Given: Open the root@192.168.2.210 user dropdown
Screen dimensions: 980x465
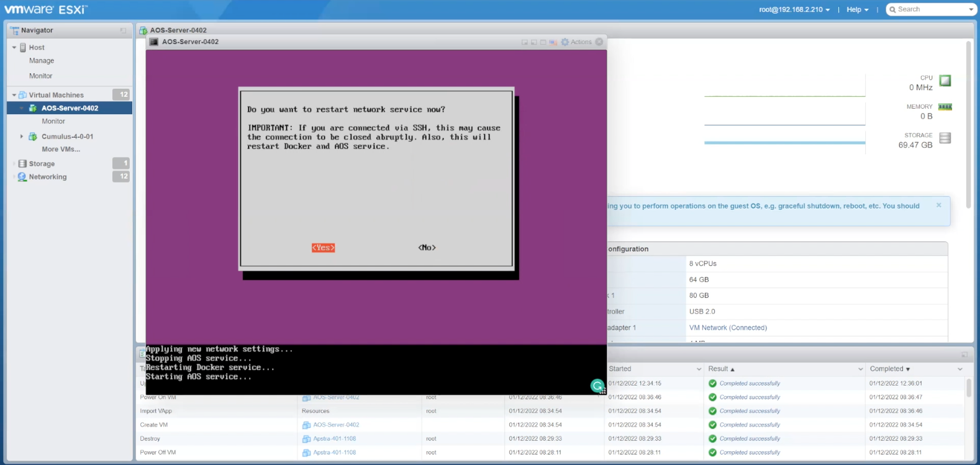Looking at the screenshot, I should pyautogui.click(x=794, y=9).
